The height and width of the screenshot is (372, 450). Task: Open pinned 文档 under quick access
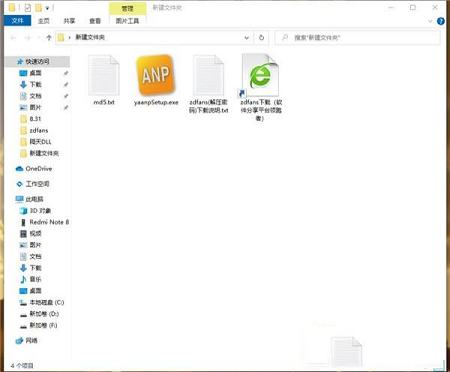[35, 96]
